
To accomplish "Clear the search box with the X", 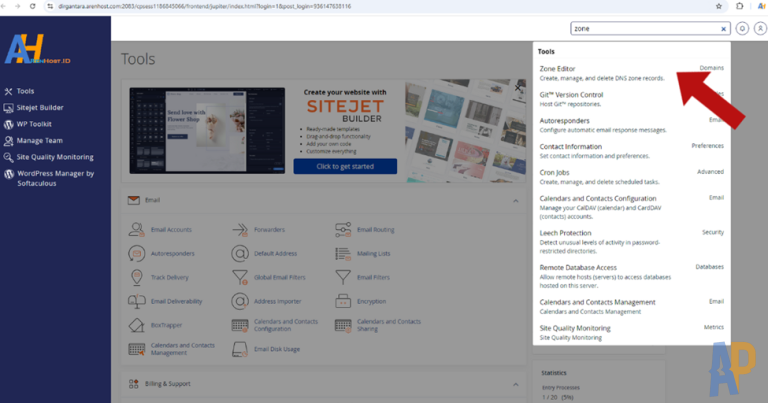I will tap(723, 29).
